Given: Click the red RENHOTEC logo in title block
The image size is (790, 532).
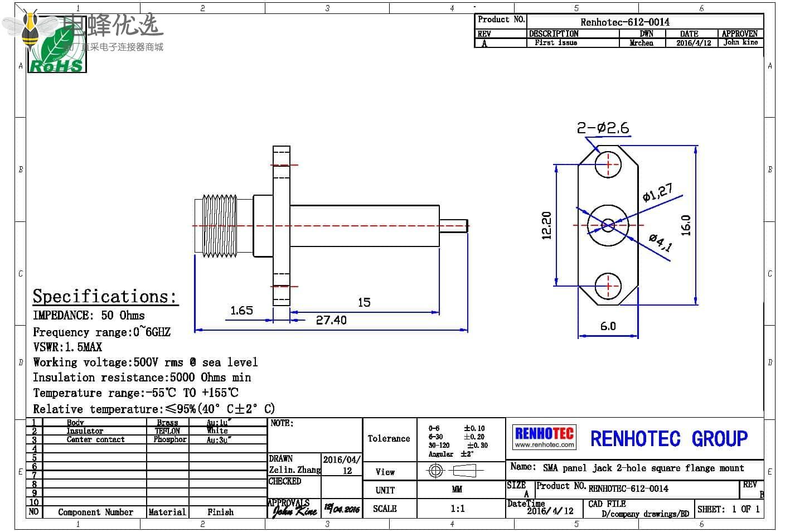Looking at the screenshot, I should [x=544, y=433].
